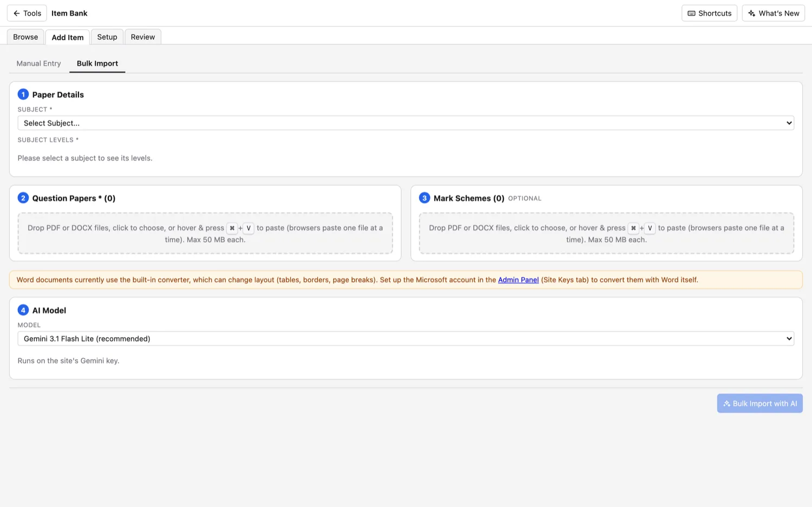Screen dimensions: 812x507
Task: Click the keyboard icon in Shortcuts
Action: click(x=691, y=14)
